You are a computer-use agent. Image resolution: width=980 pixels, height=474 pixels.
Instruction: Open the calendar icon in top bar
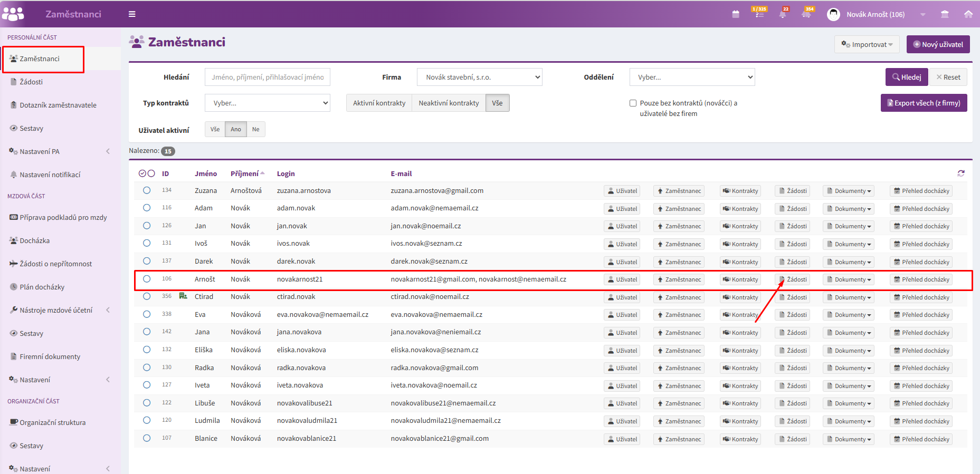pos(736,14)
